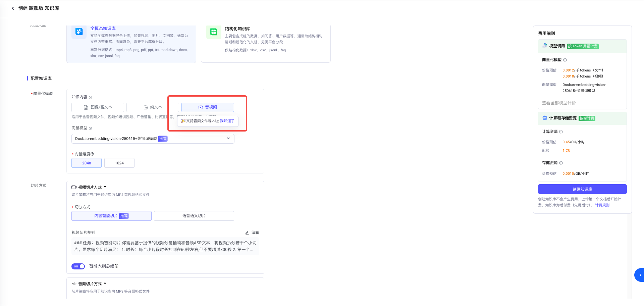Click 创建知识库 button
This screenshot has width=644, height=306.
pyautogui.click(x=582, y=189)
